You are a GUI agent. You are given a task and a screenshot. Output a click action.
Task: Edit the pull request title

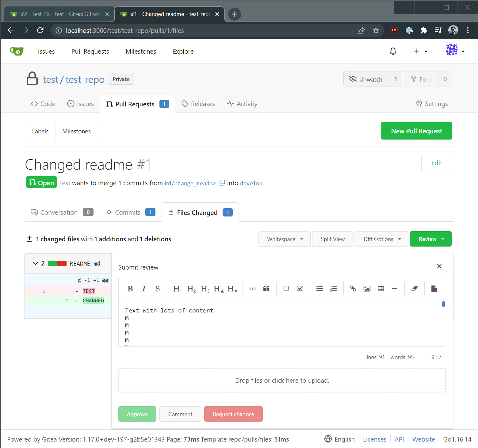click(x=437, y=163)
